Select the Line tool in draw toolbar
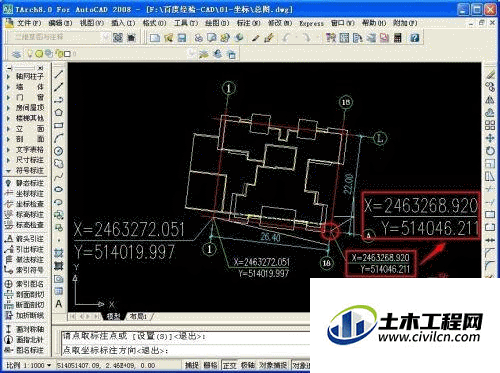Image resolution: width=500 pixels, height=373 pixels. click(59, 74)
